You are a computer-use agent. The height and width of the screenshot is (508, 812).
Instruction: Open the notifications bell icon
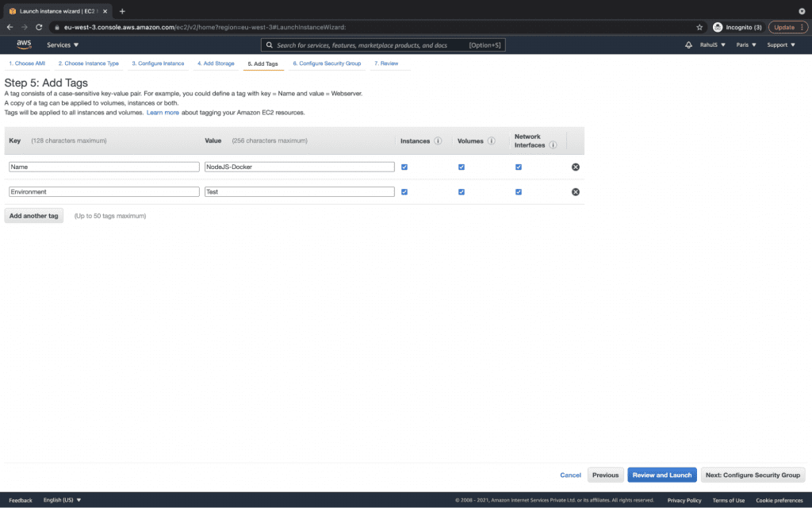688,45
